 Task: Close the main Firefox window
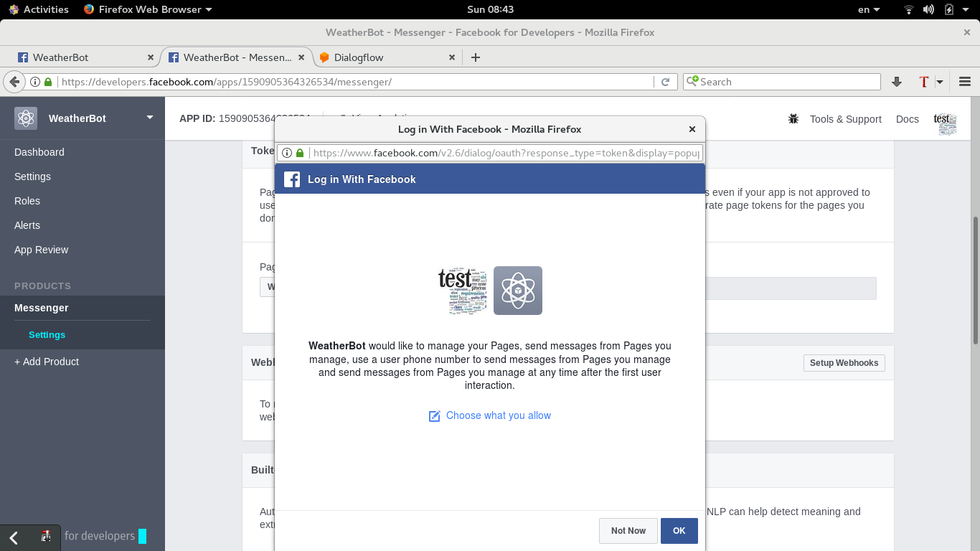967,32
